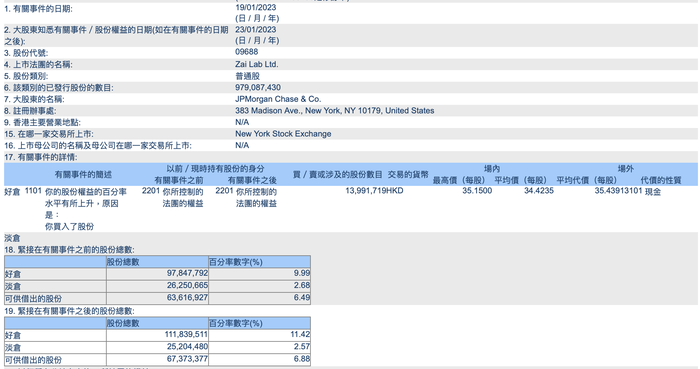Select the HKD currency text

pyautogui.click(x=395, y=191)
